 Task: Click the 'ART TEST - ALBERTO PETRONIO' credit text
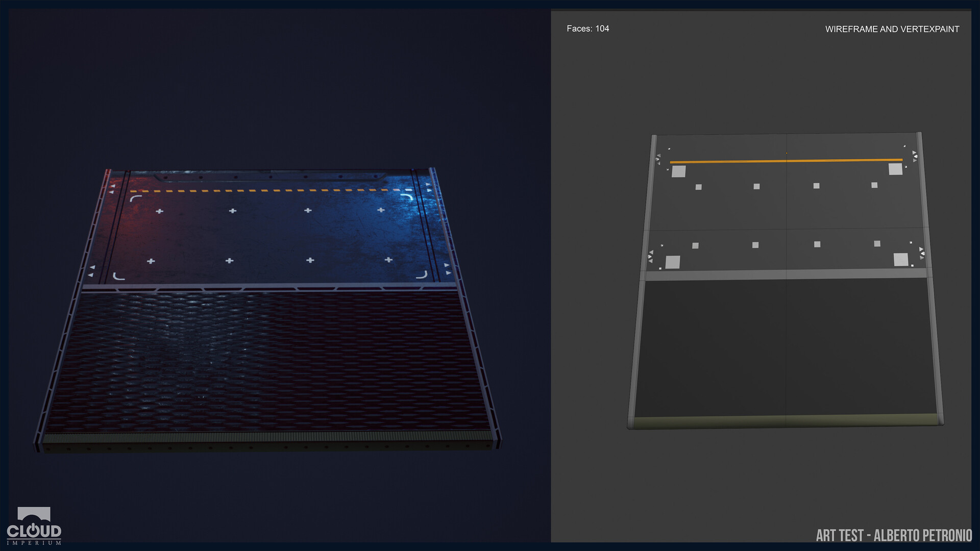tap(894, 535)
